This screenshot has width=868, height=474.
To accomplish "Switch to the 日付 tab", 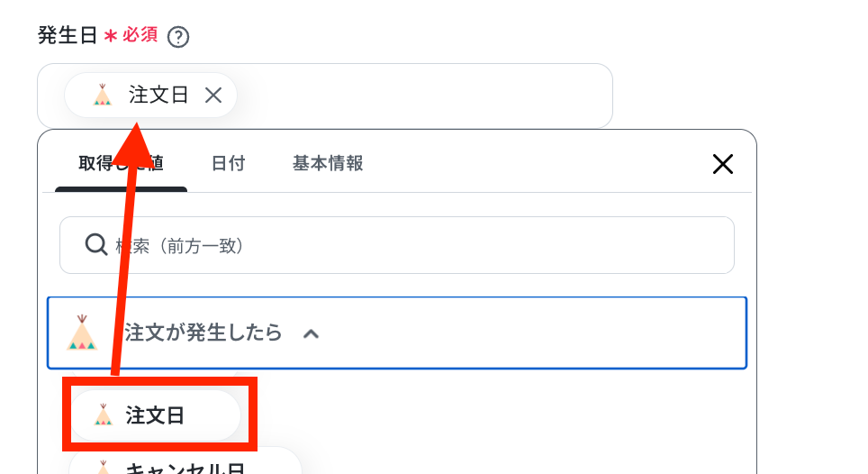I will click(228, 163).
